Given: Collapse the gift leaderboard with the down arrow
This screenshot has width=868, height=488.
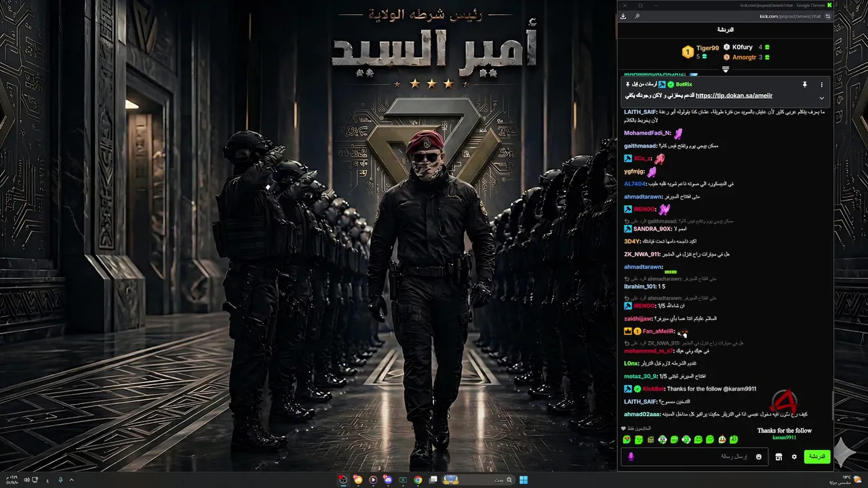Looking at the screenshot, I should pyautogui.click(x=725, y=69).
